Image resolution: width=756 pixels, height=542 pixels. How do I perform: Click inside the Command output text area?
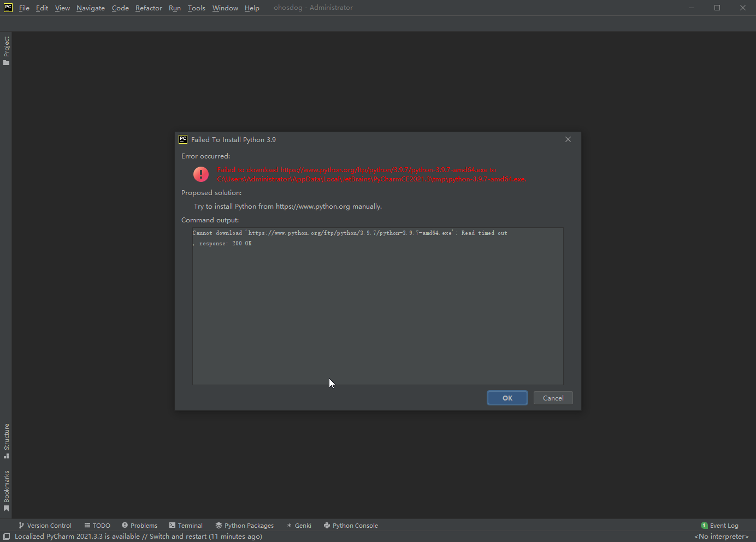pos(378,306)
